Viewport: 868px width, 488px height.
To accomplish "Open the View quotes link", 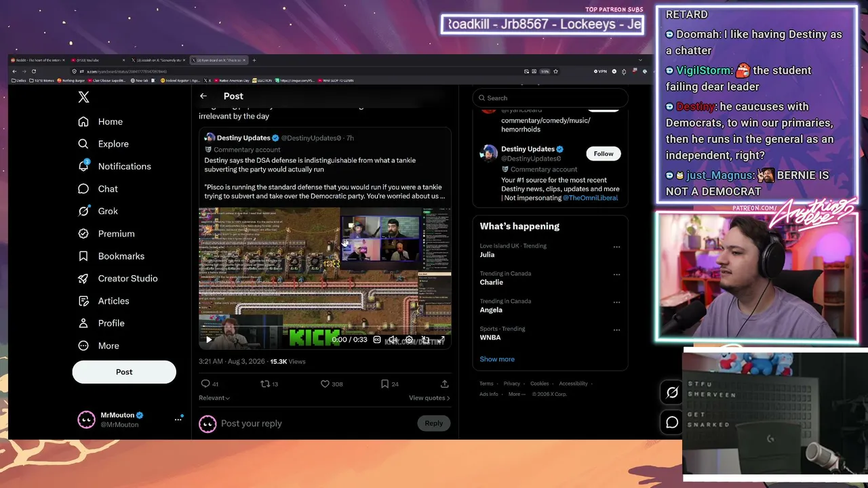I will (x=429, y=398).
